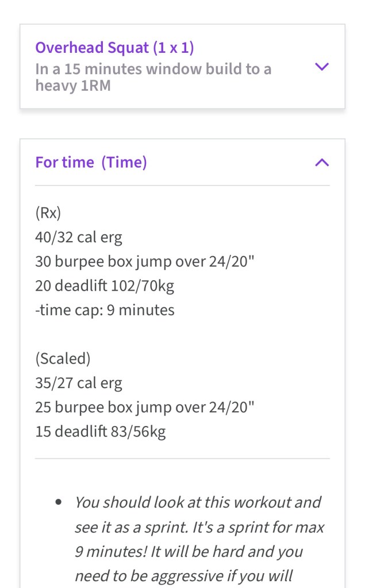Select the 35/27 cal erg line

(79, 383)
